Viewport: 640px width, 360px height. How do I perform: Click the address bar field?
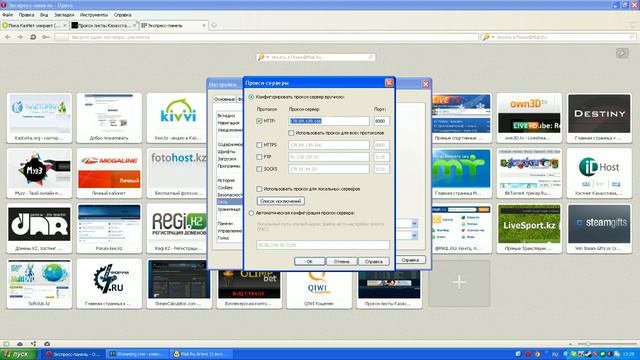266,37
